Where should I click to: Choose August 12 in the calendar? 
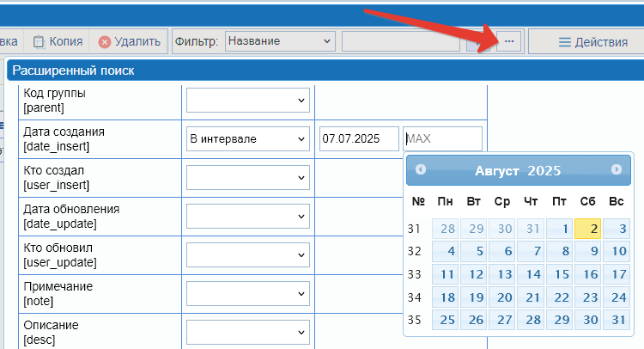(473, 274)
